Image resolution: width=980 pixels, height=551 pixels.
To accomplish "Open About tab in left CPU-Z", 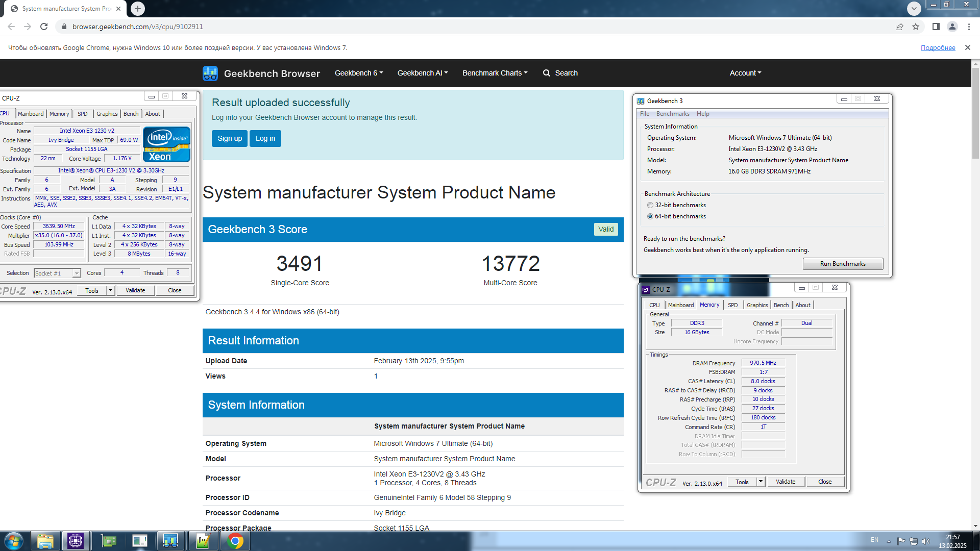I will (153, 114).
